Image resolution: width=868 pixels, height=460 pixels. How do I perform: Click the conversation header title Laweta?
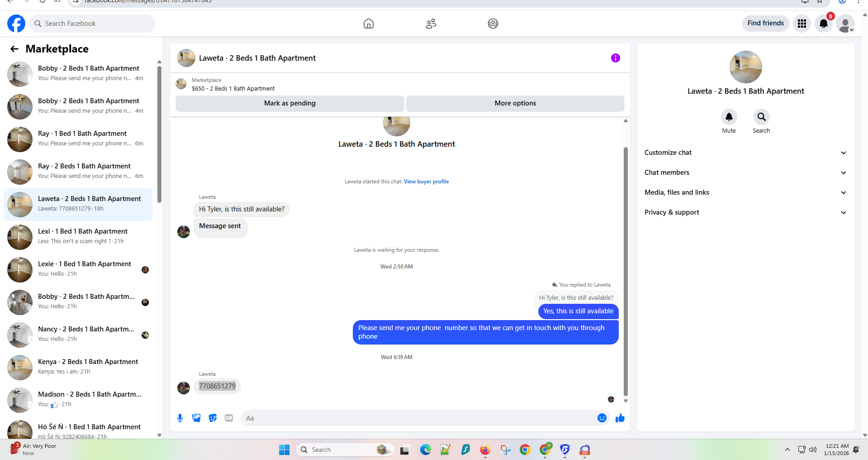click(x=257, y=58)
